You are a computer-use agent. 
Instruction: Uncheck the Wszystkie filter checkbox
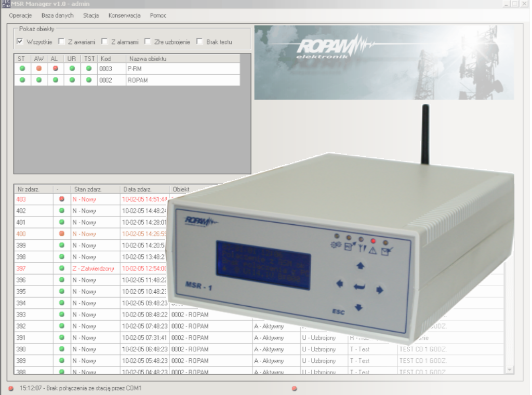pyautogui.click(x=20, y=42)
